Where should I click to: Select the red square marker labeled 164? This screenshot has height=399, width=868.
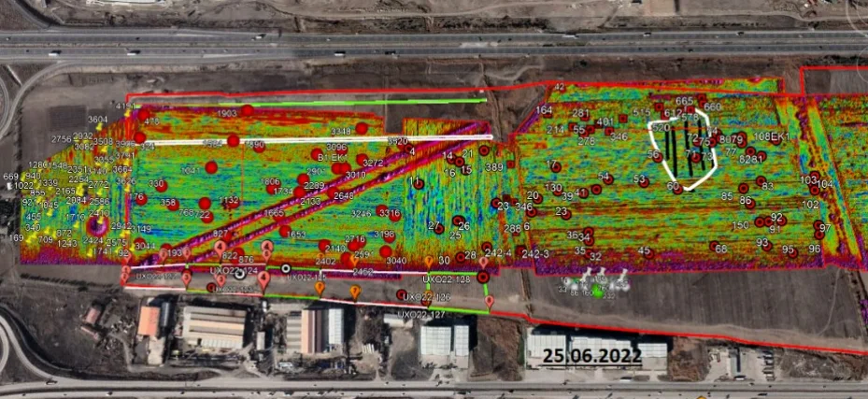click(x=547, y=117)
